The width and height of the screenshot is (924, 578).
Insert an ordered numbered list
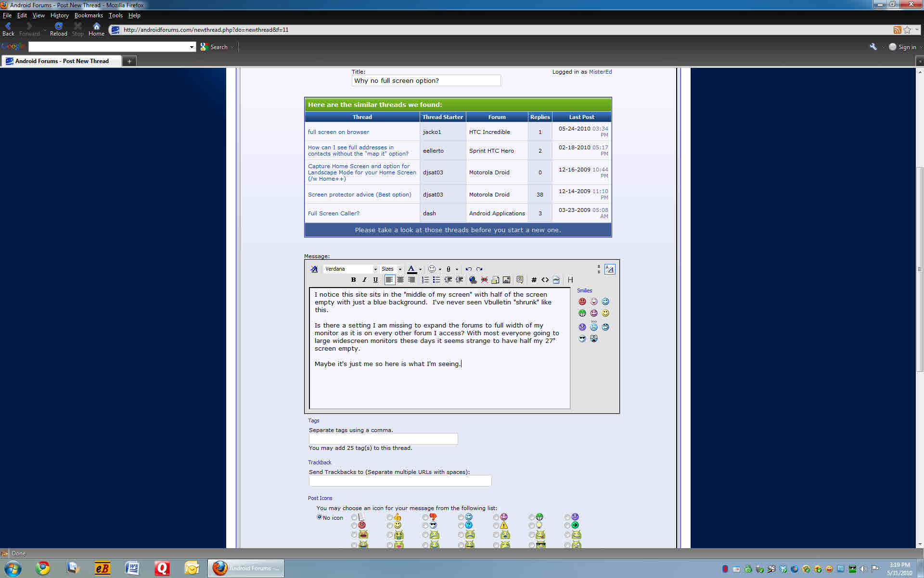coord(425,280)
